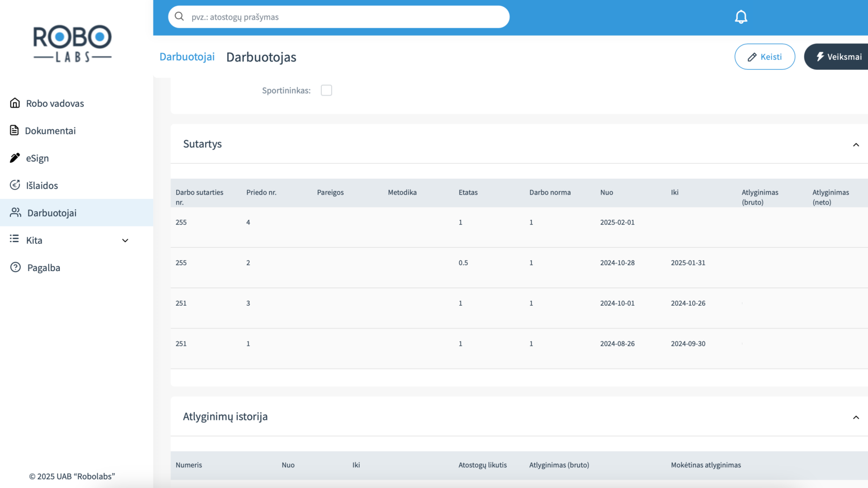
Task: Toggle the Sportininkas checkbox
Action: (327, 90)
